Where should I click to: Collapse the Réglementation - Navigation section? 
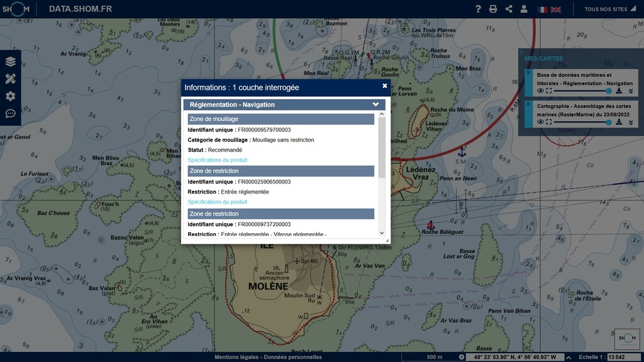pos(375,105)
